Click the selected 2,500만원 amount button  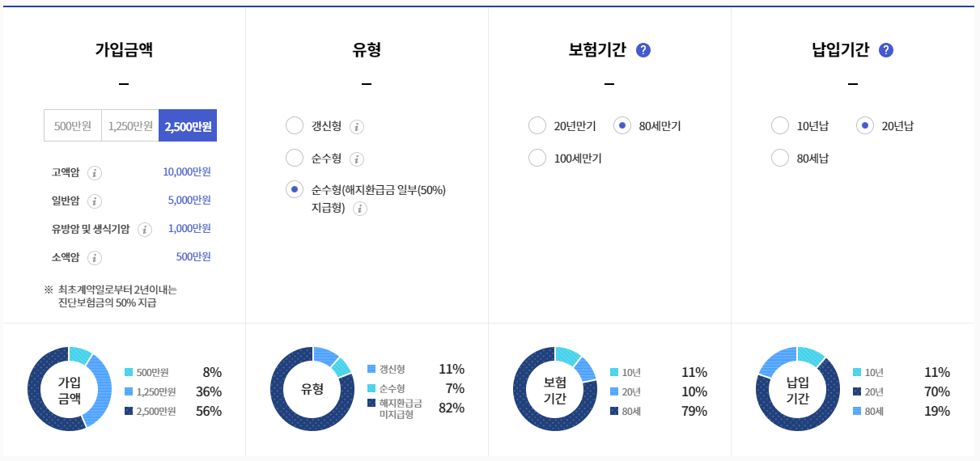point(188,125)
